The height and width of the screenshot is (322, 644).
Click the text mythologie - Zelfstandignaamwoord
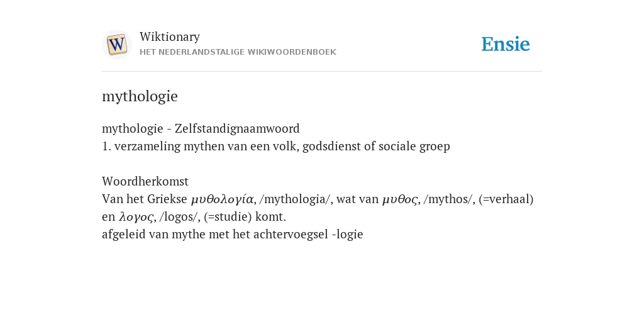[x=201, y=128]
